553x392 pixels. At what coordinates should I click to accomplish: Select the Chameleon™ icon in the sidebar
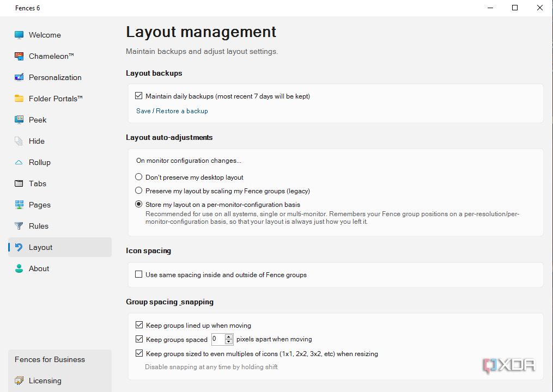[18, 56]
